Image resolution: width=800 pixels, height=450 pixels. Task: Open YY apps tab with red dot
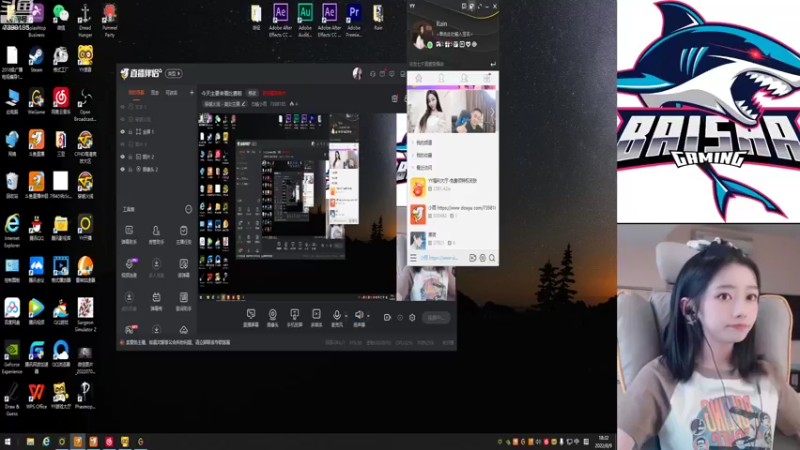coord(487,78)
